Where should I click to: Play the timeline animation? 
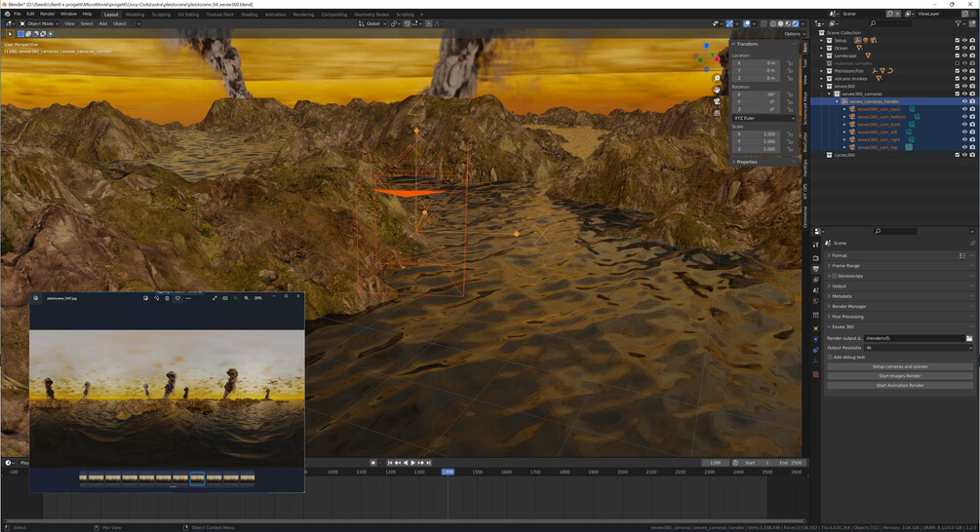(x=412, y=463)
